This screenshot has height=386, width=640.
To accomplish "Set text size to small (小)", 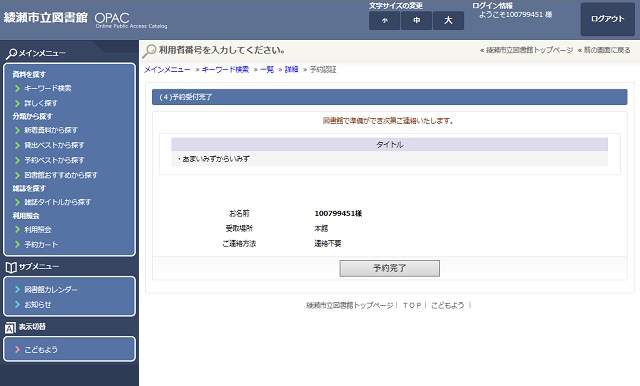I will coord(384,20).
